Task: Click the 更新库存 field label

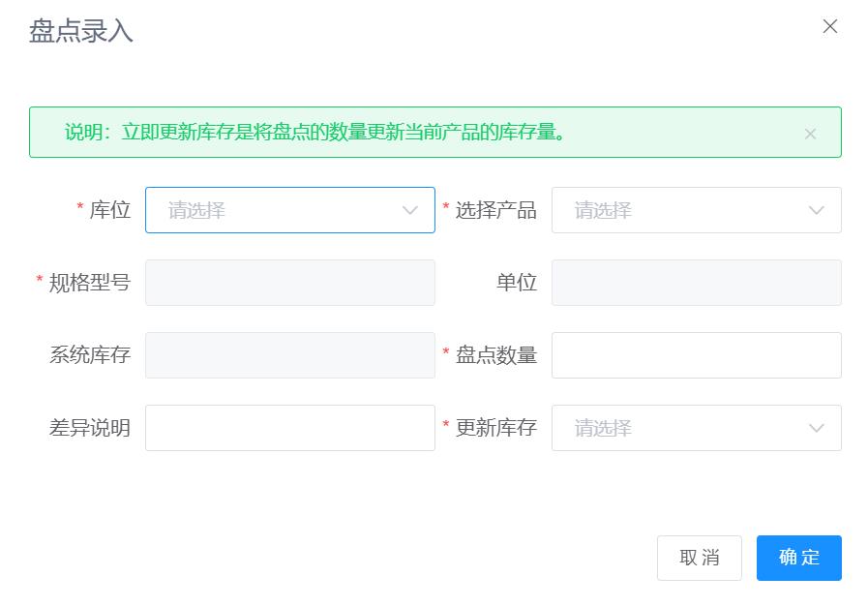Action: click(496, 428)
